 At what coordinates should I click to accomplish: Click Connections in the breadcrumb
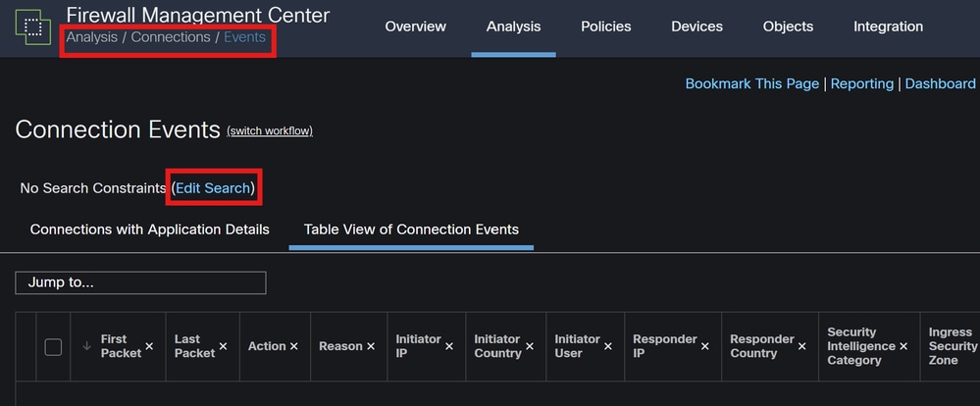tap(171, 37)
